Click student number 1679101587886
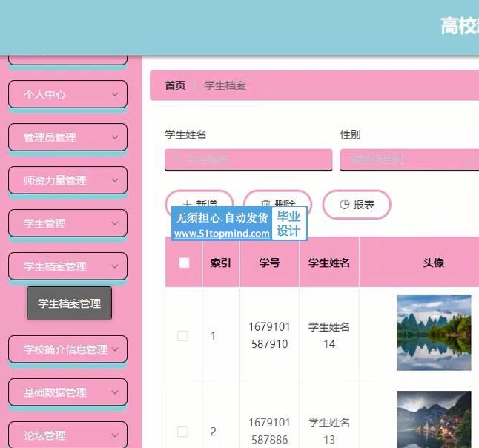The width and height of the screenshot is (479, 448). 269,431
